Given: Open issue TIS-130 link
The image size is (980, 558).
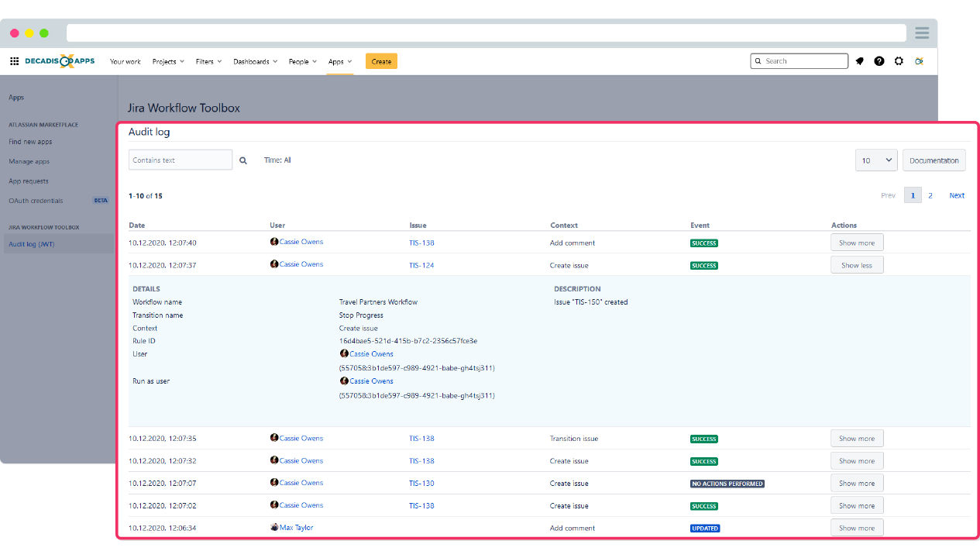Looking at the screenshot, I should [x=421, y=484].
